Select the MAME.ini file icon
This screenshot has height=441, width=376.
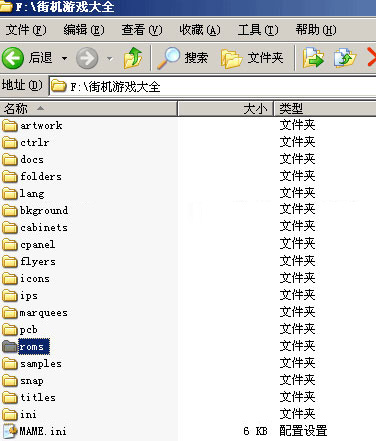10,431
